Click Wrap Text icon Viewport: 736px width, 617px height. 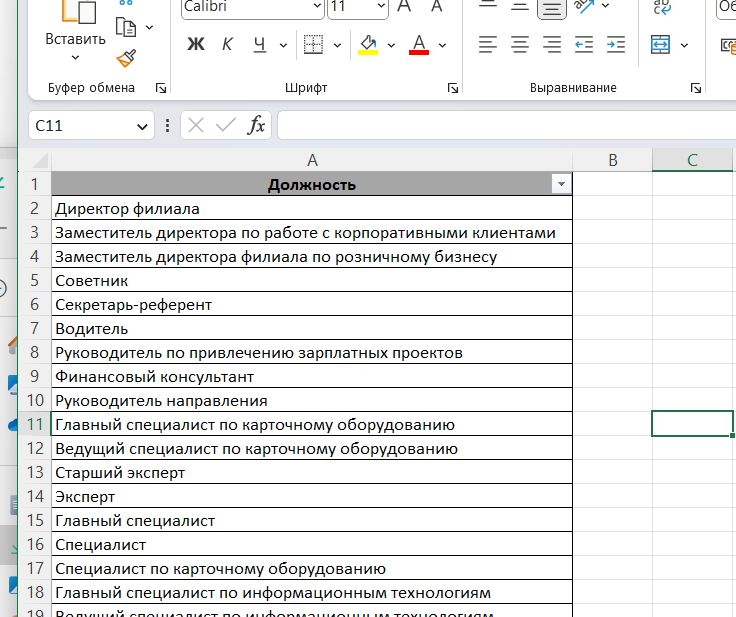(x=662, y=7)
